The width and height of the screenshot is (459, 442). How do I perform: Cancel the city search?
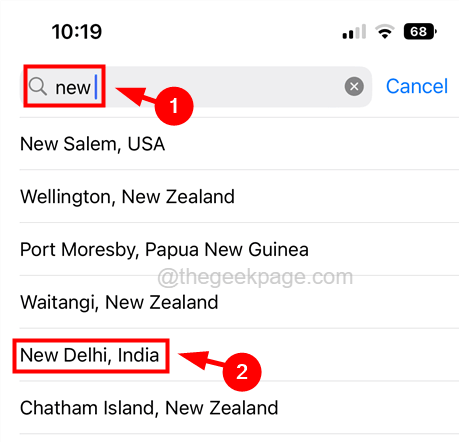click(417, 86)
